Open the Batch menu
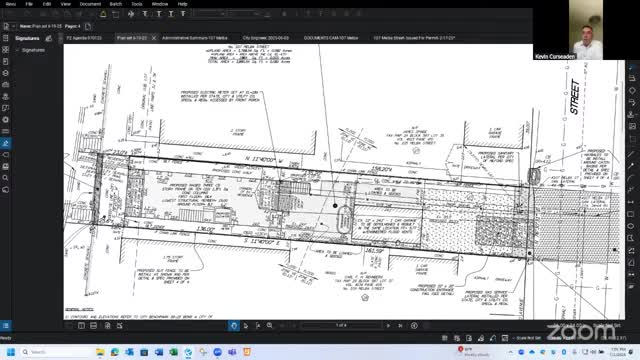640x360 pixels. (116, 4)
